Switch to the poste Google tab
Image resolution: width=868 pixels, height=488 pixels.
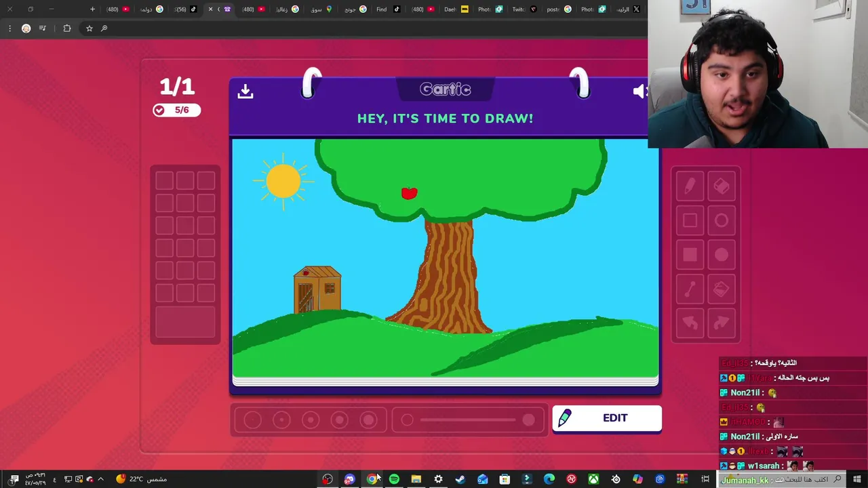pyautogui.click(x=559, y=9)
